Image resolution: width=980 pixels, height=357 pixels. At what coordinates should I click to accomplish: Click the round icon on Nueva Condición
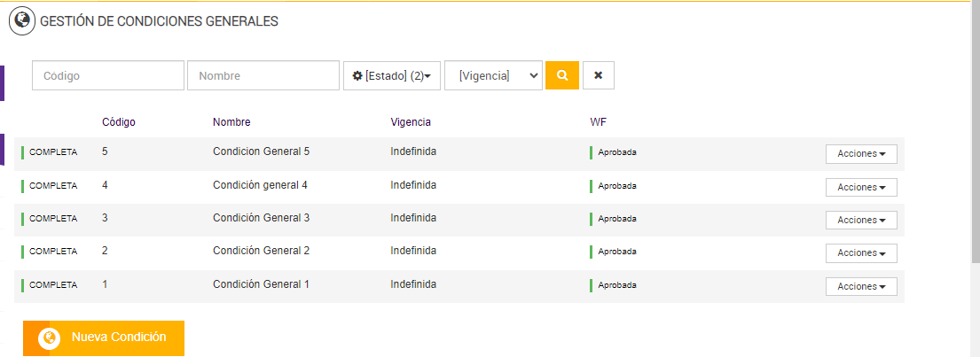[x=49, y=338]
